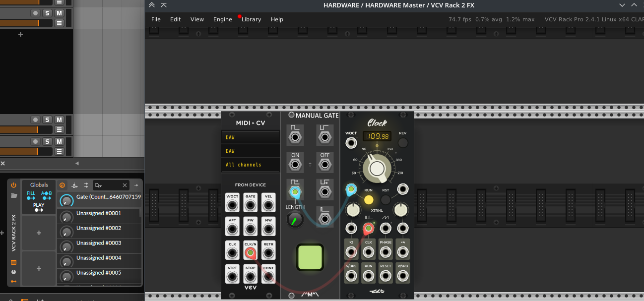This screenshot has height=301, width=644.
Task: Click the RST button on Clock module
Action: pos(386,200)
